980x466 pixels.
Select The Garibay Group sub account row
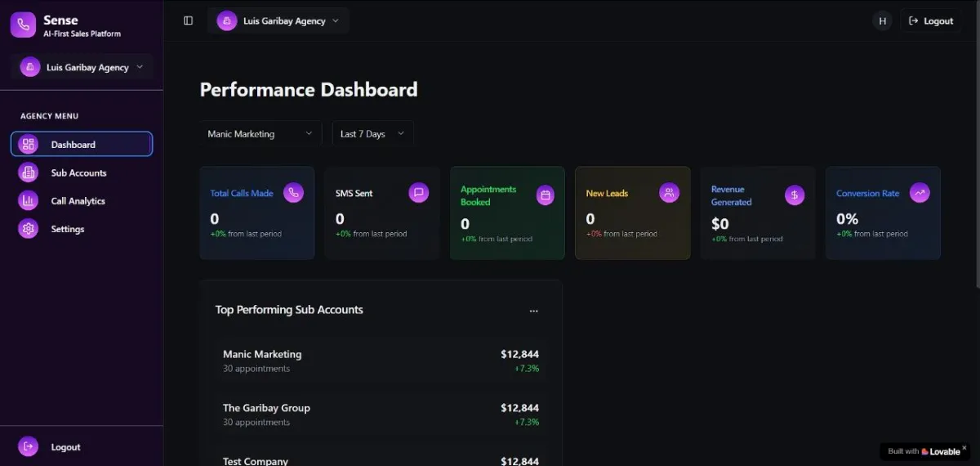[381, 414]
